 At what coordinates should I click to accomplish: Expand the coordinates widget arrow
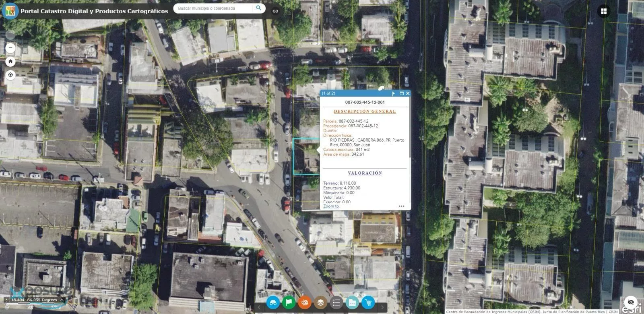point(62,300)
